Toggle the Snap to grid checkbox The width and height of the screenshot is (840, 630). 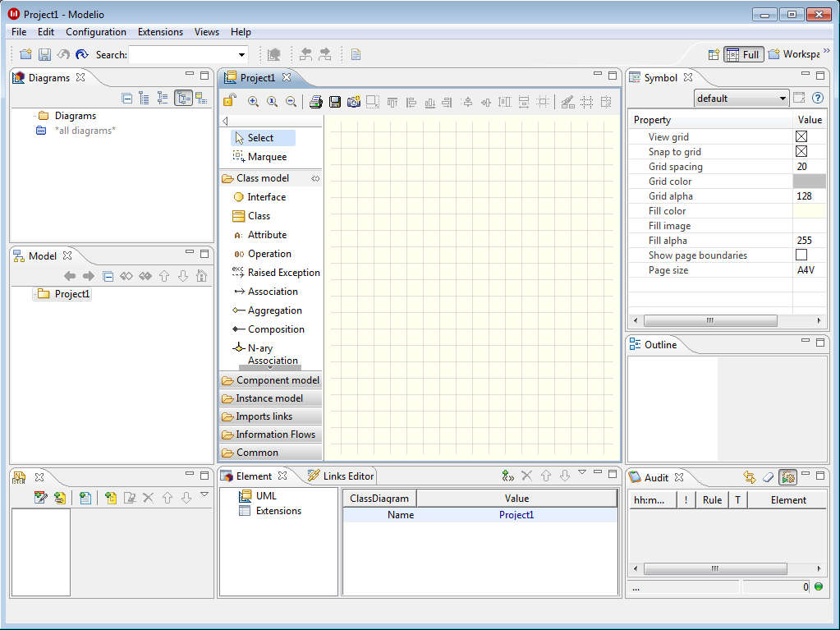(x=801, y=152)
